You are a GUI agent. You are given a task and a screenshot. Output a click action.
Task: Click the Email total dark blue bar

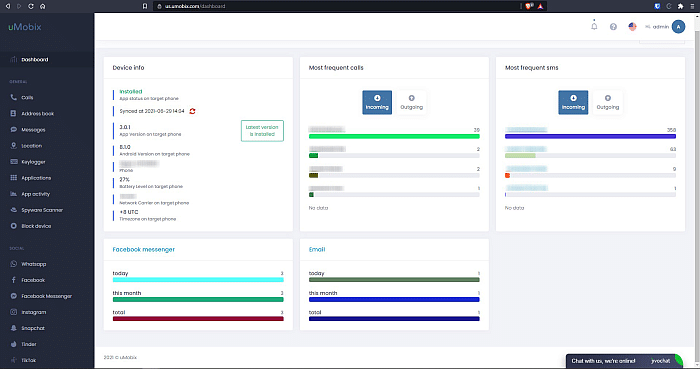point(394,319)
